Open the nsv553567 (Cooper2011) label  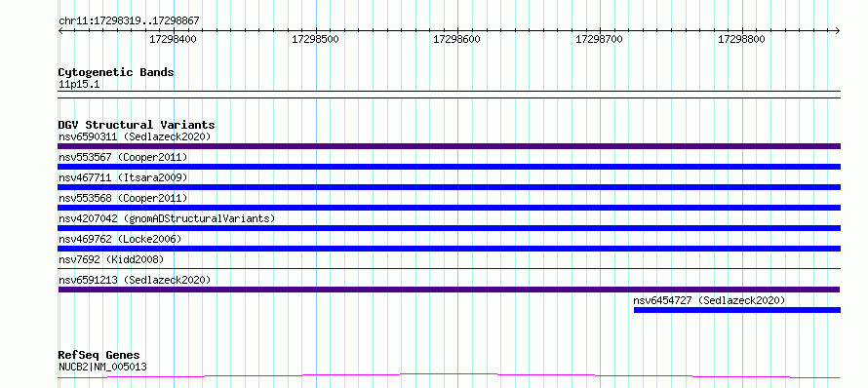(x=123, y=157)
